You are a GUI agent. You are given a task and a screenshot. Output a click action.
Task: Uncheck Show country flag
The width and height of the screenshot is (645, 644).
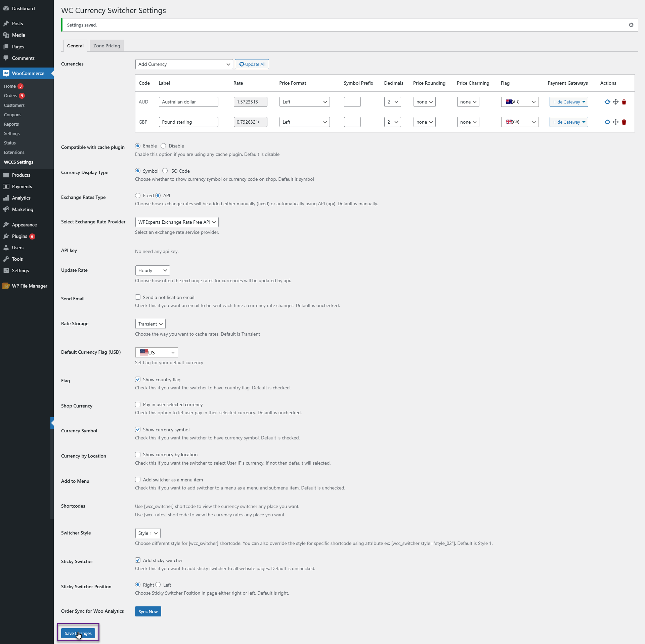point(138,379)
